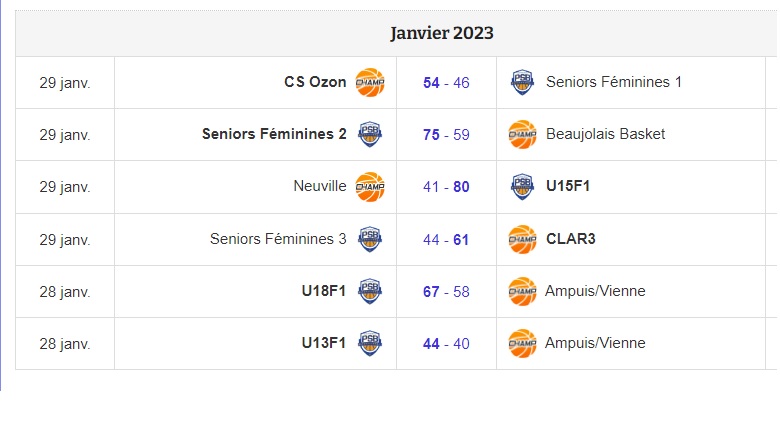Open the 75 - 59 match score

[x=446, y=135]
